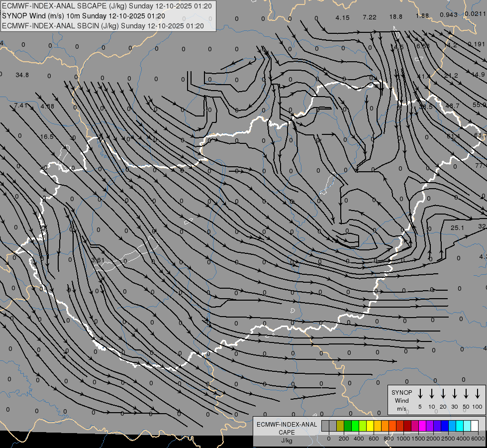Select the deep blue CAPE legend swatch
This screenshot has width=487, height=448.
tap(444, 426)
